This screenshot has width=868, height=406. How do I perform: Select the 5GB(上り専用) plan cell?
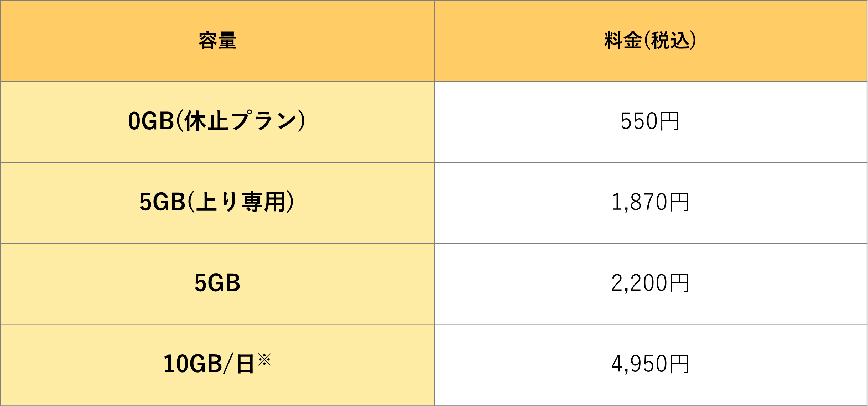pyautogui.click(x=216, y=202)
